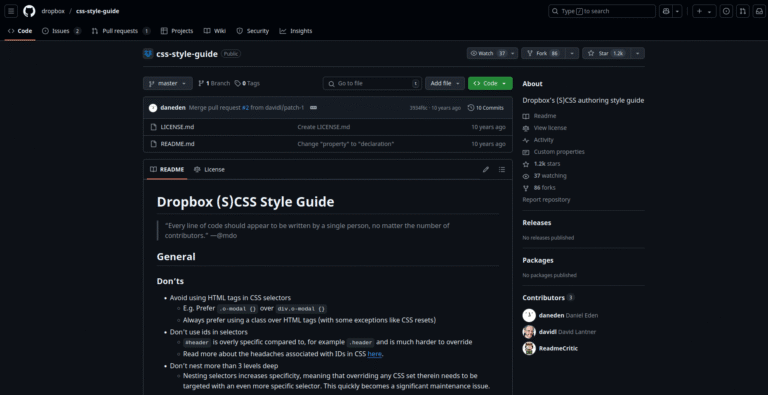Switch to the Code tab
Viewport: 768px width, 395px height.
click(20, 31)
